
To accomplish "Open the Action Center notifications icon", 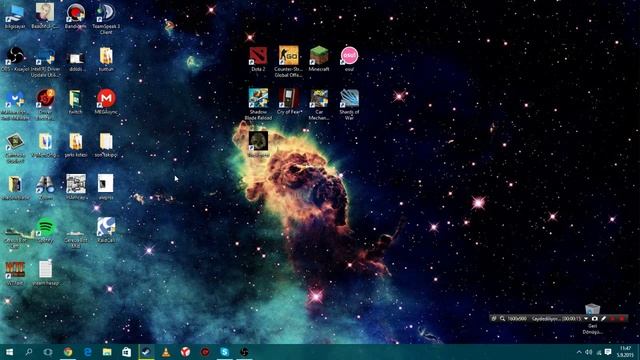I will 608,352.
